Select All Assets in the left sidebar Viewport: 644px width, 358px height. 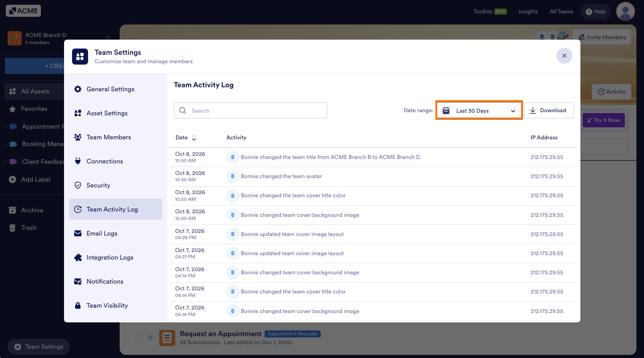pyautogui.click(x=35, y=91)
